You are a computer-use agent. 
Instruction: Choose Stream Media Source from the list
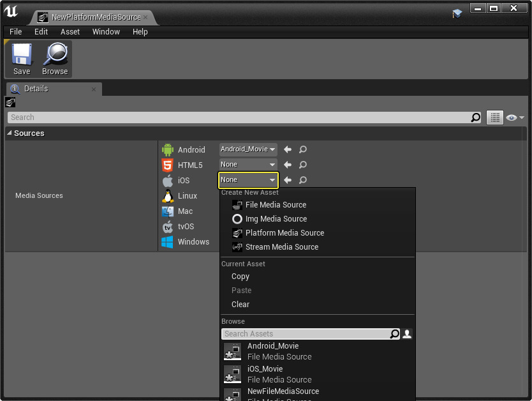coord(281,247)
